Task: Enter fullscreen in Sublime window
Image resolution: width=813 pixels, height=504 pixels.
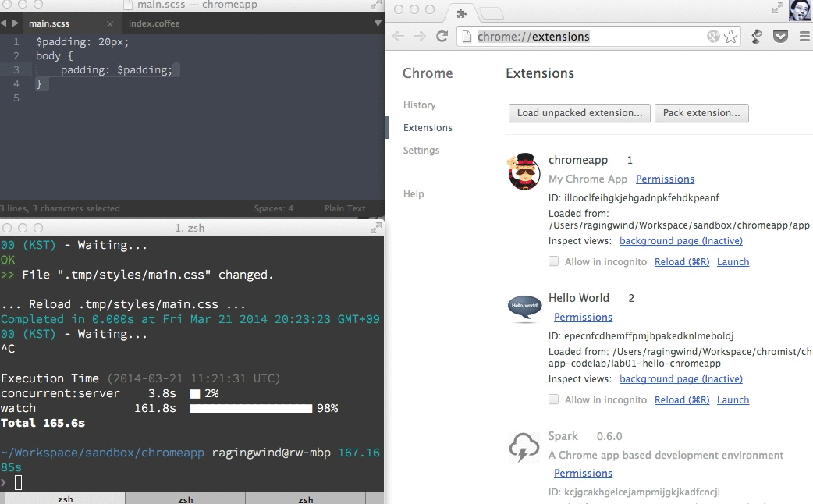Action: click(x=376, y=5)
